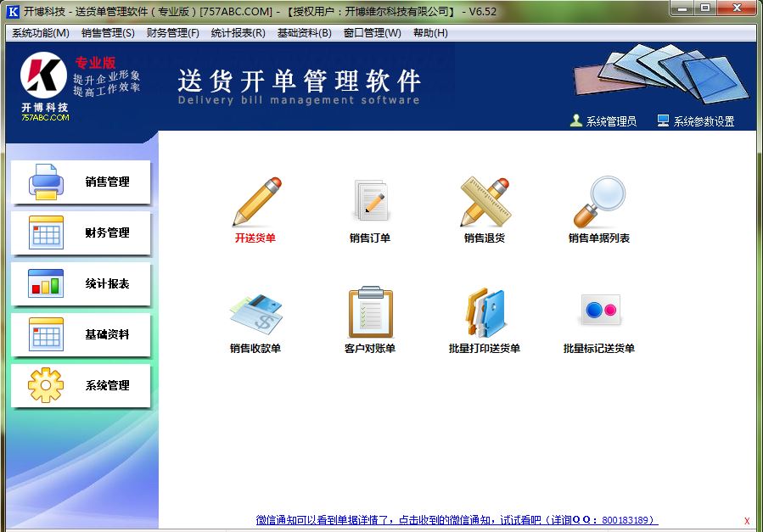Screen dimensions: 763x532
Task: Click the gear icon for 系统管理
Action: pyautogui.click(x=46, y=385)
